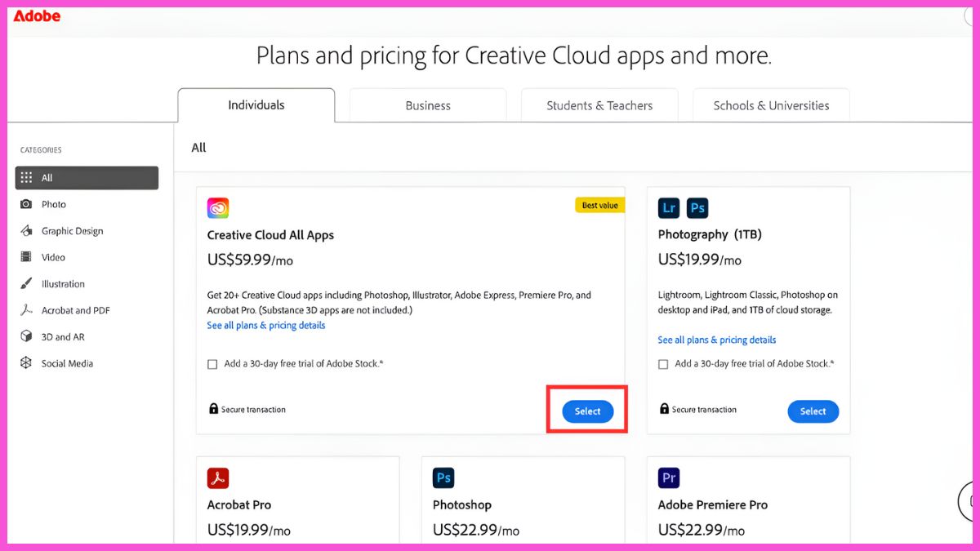The width and height of the screenshot is (980, 551).
Task: Click the Social Media category icon
Action: point(26,363)
